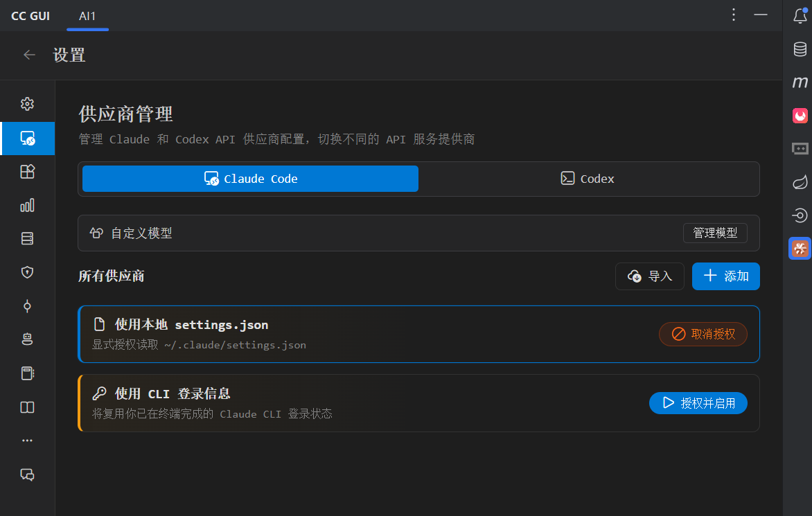The width and height of the screenshot is (812, 516).
Task: Click the 添加 add button
Action: click(x=726, y=276)
